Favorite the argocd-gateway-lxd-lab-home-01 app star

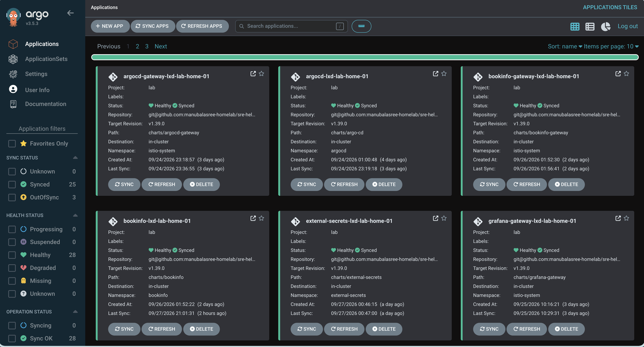coord(261,74)
